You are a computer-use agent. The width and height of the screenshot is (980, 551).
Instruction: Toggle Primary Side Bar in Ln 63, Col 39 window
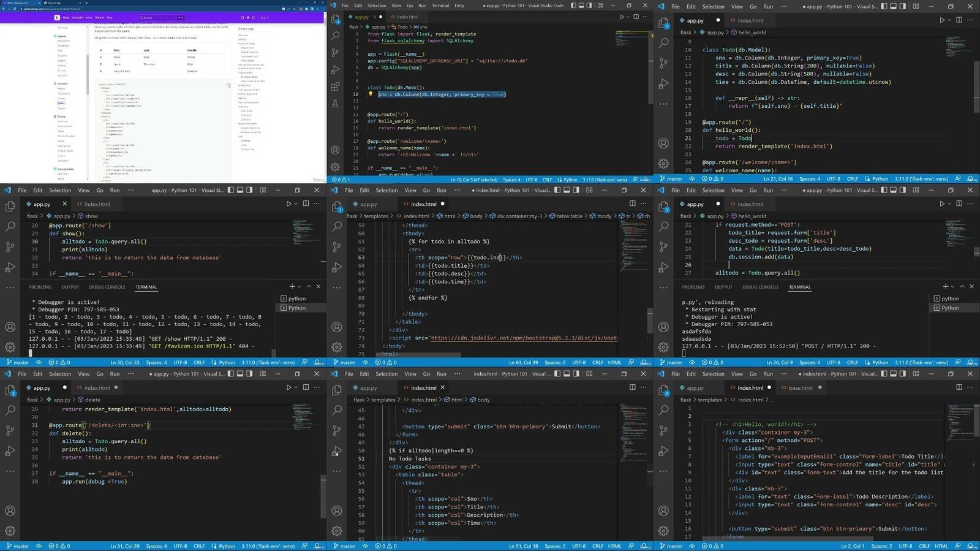557,190
